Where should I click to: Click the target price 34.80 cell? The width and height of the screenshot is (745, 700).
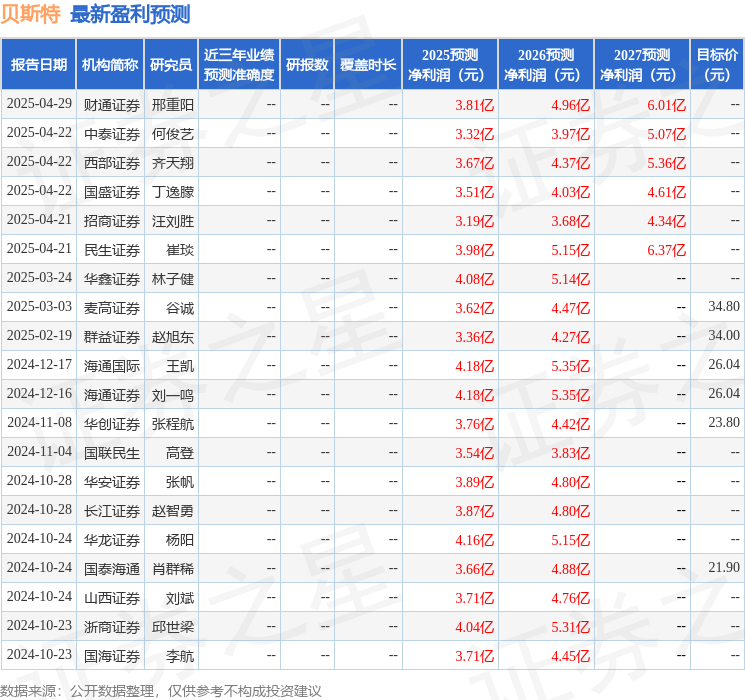click(723, 308)
